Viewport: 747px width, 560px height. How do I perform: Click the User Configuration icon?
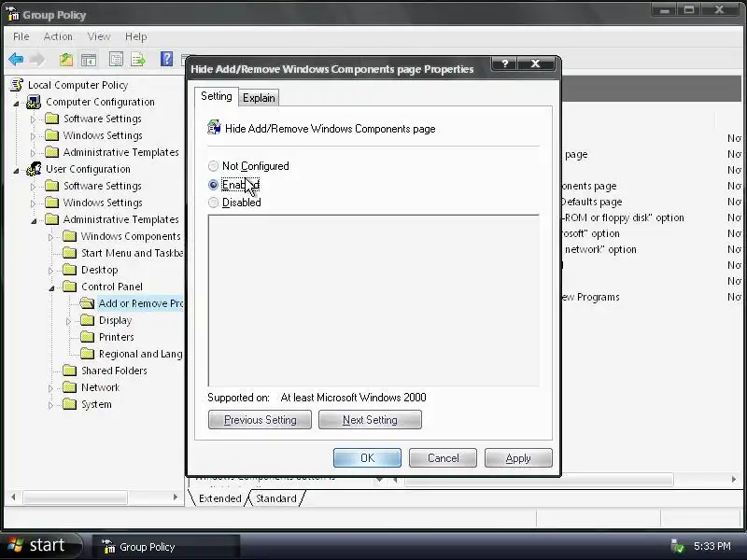tap(34, 169)
